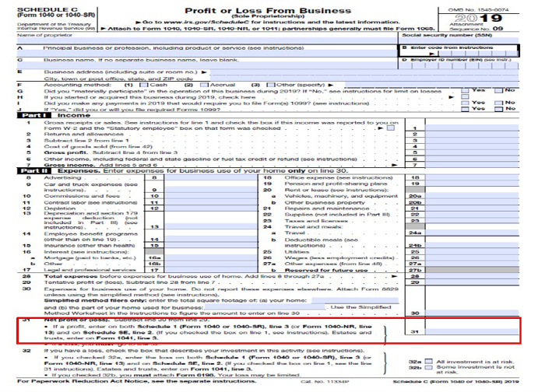Tick No for line J required Forms 1099
Image resolution: width=545 pixels, height=392 pixels.
(x=499, y=109)
